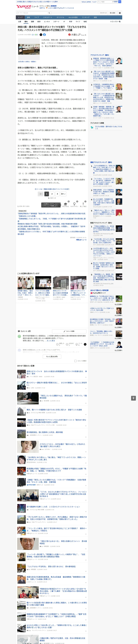Open the 地図検索 dropdown at top

coord(115,2)
